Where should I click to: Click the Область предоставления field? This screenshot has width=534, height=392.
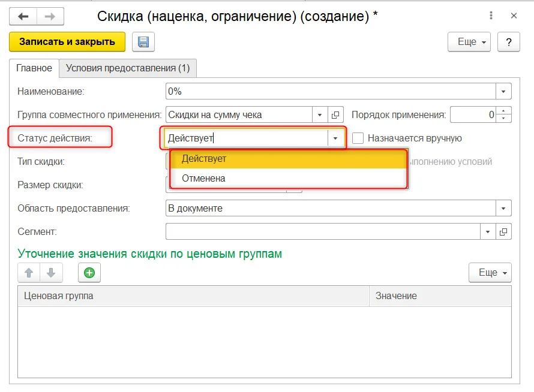[x=331, y=208]
